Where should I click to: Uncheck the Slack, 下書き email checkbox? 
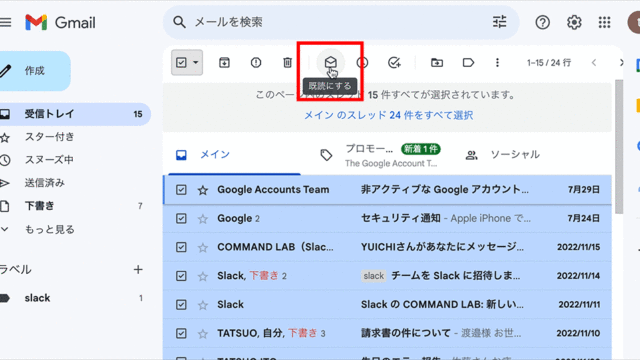pyautogui.click(x=181, y=276)
